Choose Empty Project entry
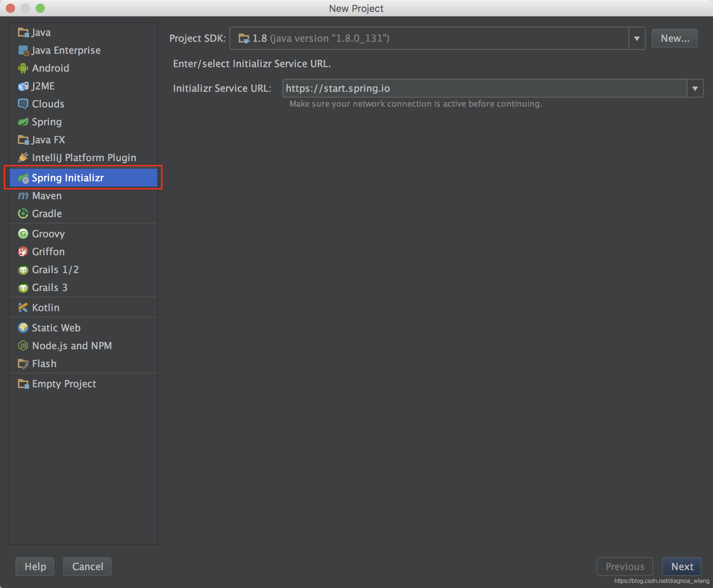 (x=84, y=384)
